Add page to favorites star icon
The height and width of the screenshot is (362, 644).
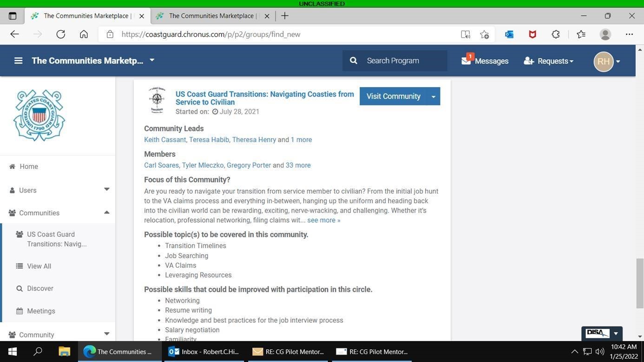point(484,34)
